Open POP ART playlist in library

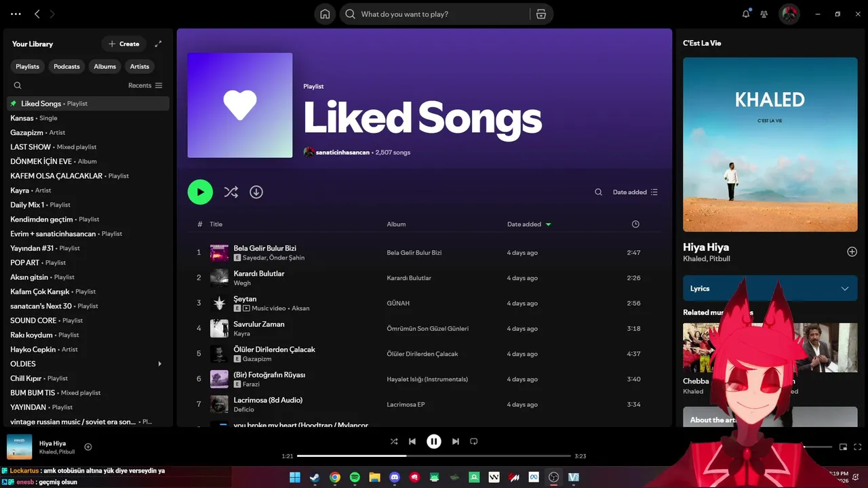pos(88,262)
